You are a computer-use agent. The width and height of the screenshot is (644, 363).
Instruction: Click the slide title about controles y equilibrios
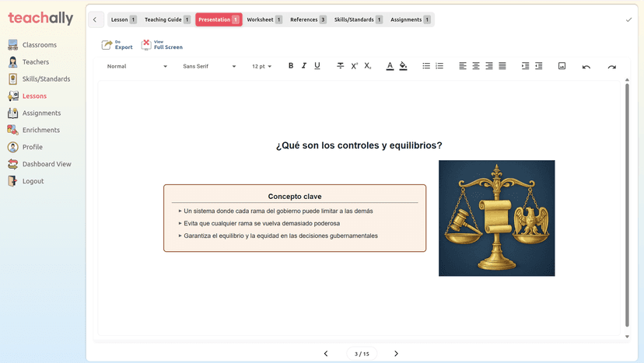pyautogui.click(x=359, y=145)
